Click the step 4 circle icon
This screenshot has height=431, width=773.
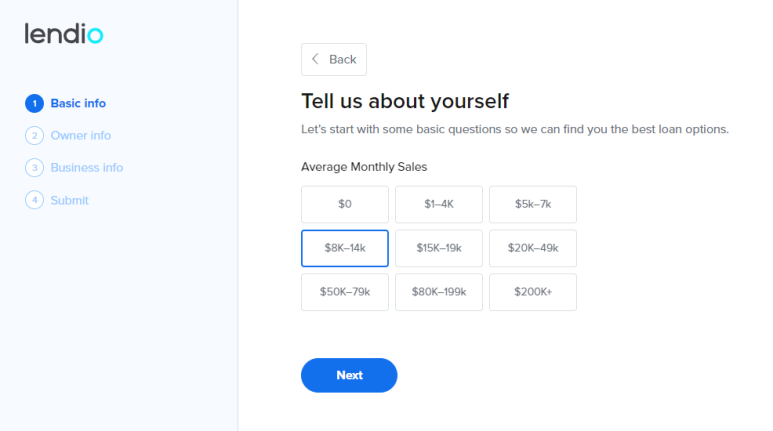[x=35, y=200]
